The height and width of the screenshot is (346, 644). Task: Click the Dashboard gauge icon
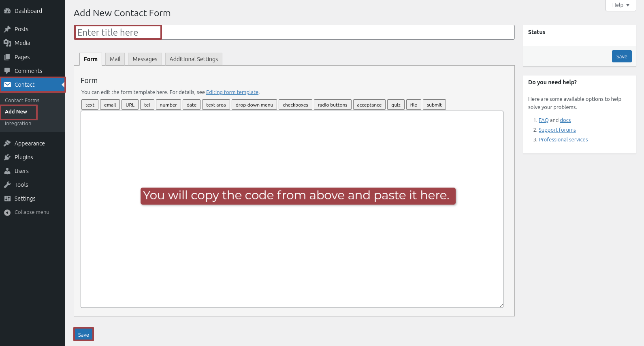7,11
